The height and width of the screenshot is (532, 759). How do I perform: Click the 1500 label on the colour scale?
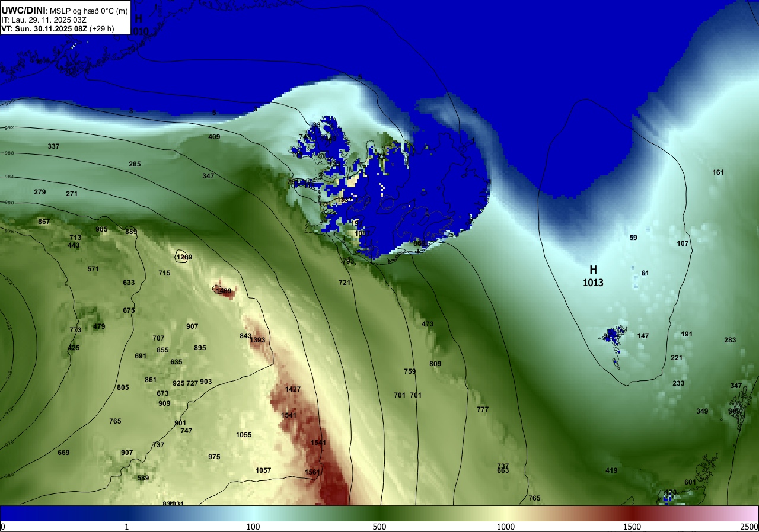coord(632,527)
